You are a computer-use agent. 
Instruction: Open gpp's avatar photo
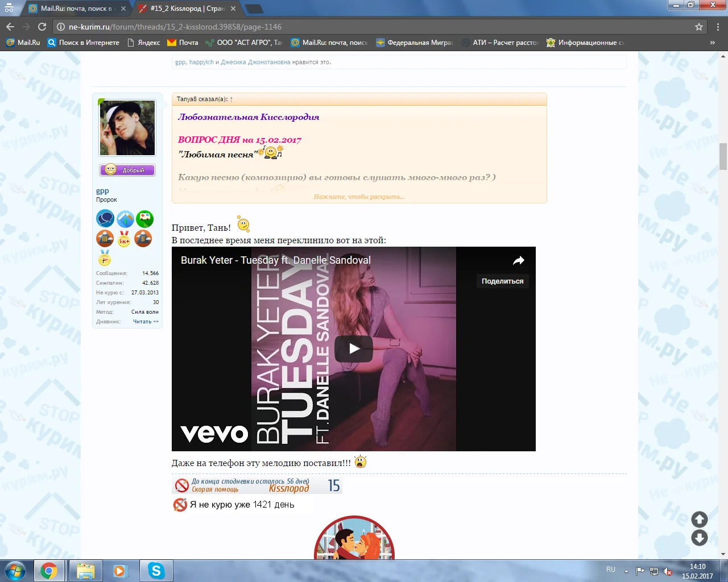tap(127, 128)
